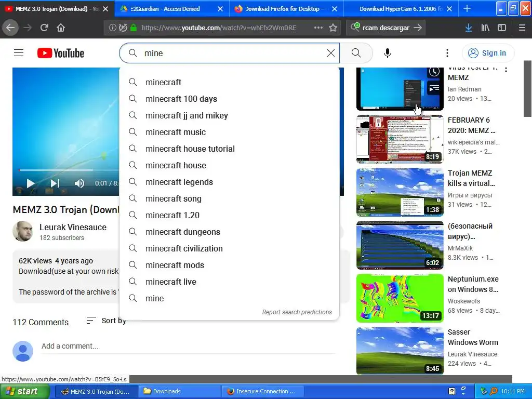Start voice search with the microphone
The height and width of the screenshot is (399, 532).
[388, 53]
